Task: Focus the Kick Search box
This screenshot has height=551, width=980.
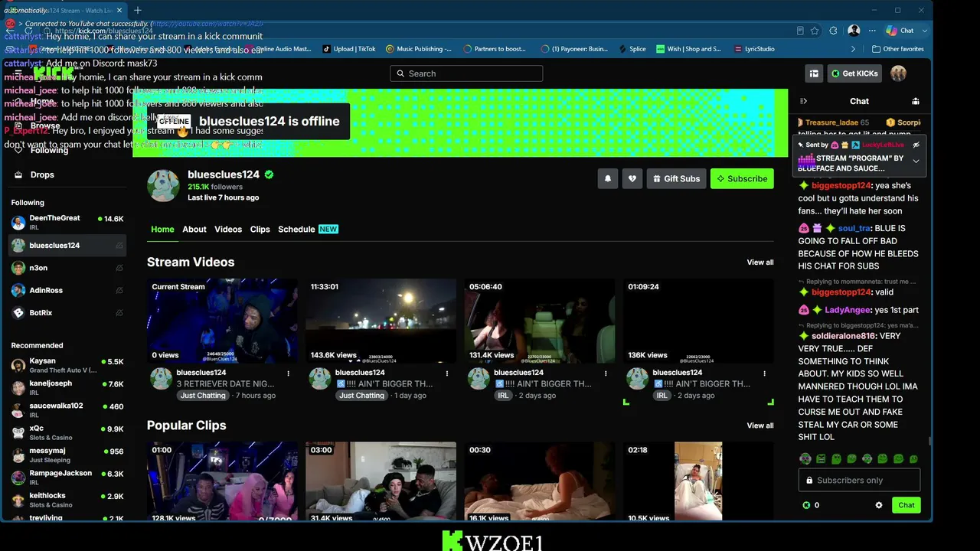Action: pos(466,73)
